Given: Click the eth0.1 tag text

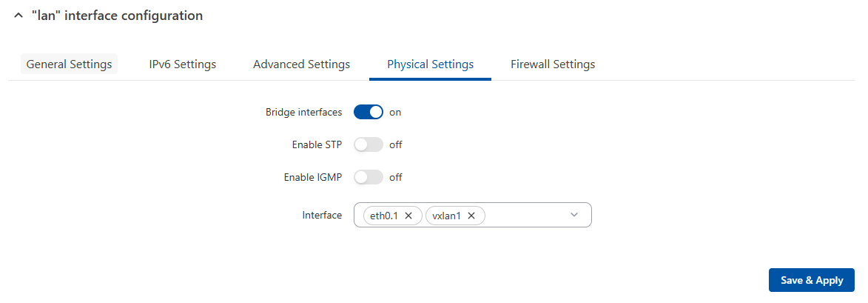Looking at the screenshot, I should pyautogui.click(x=383, y=216).
